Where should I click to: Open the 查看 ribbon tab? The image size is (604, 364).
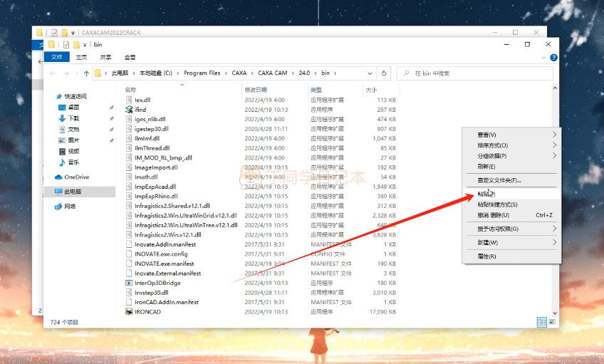point(130,57)
